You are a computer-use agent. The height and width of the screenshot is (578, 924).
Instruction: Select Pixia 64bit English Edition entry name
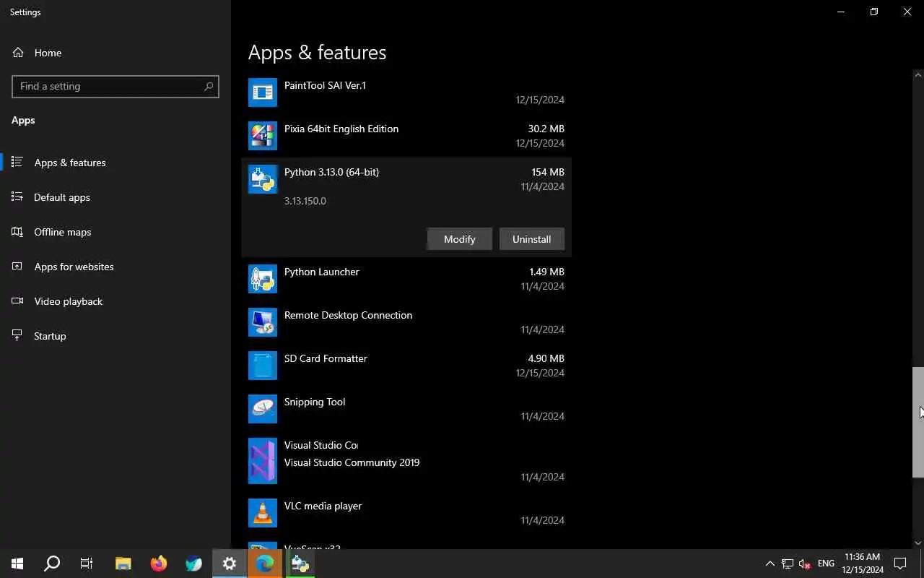coord(341,129)
